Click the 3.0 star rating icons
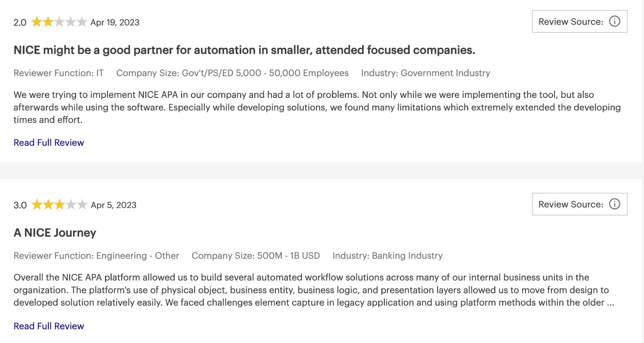 coord(59,205)
